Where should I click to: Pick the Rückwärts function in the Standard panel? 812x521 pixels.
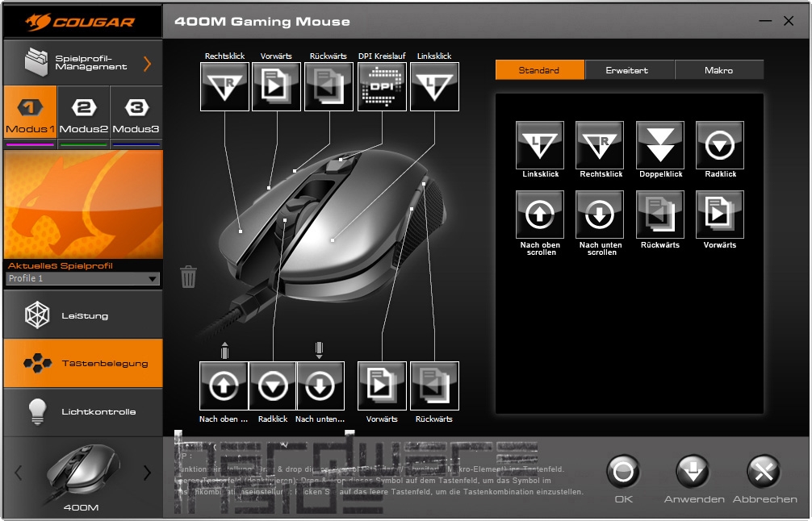tap(659, 215)
